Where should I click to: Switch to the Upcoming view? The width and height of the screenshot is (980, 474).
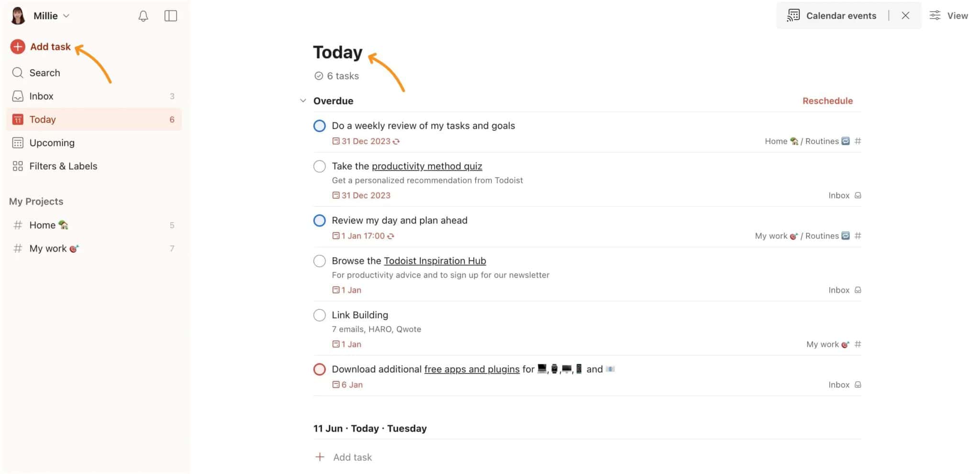[52, 142]
